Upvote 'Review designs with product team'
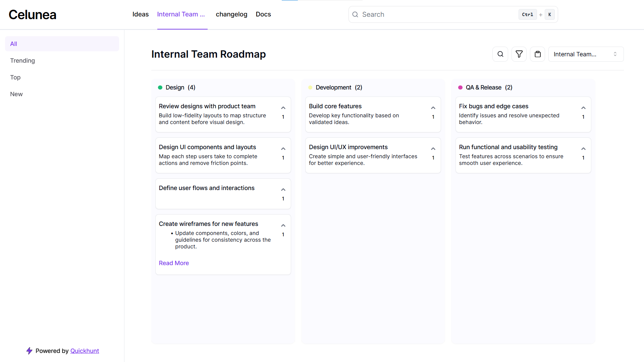 click(283, 108)
